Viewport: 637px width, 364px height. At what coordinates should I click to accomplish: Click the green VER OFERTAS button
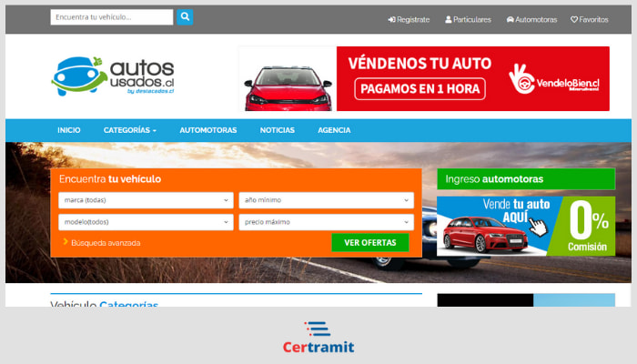[370, 243]
